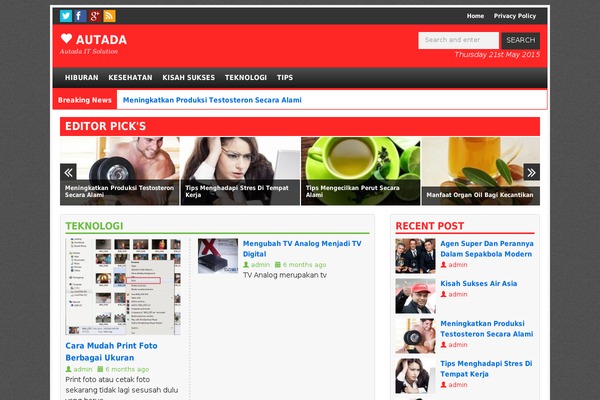Click calendar icon under Cara Mudah Print Foto
The image size is (600, 400).
[100, 369]
